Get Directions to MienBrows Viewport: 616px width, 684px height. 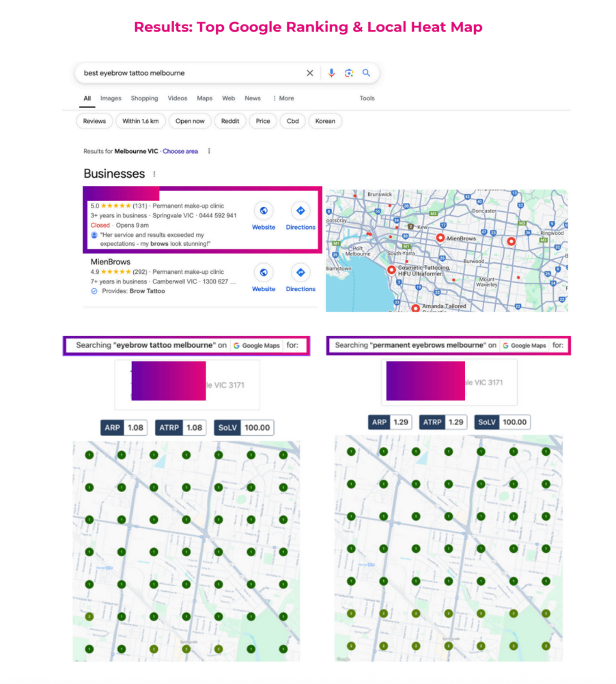[x=300, y=278]
